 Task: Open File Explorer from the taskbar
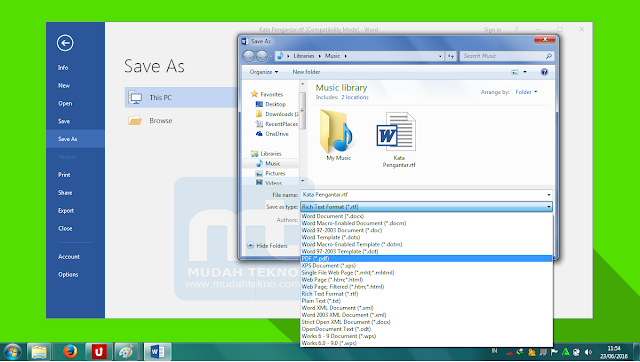(x=39, y=352)
